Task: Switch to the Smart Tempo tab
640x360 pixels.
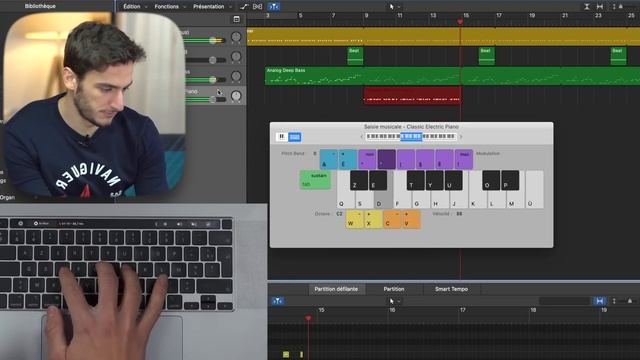Action: pos(451,289)
